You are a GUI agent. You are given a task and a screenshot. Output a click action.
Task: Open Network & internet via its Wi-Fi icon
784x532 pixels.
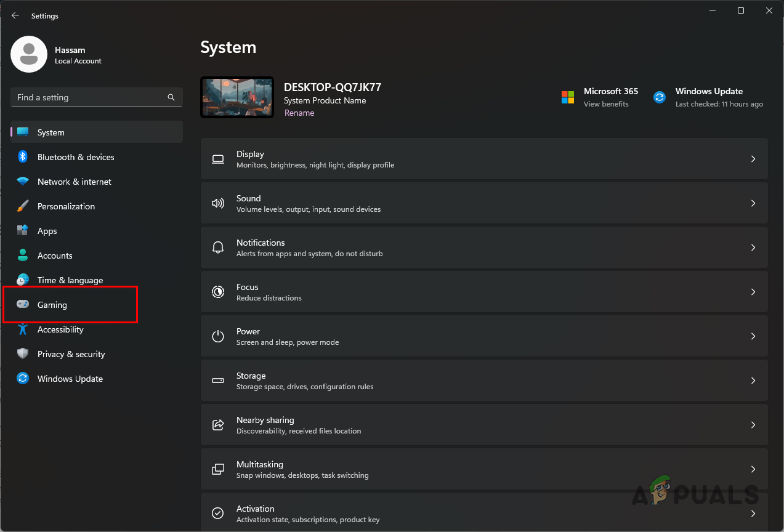click(x=23, y=182)
